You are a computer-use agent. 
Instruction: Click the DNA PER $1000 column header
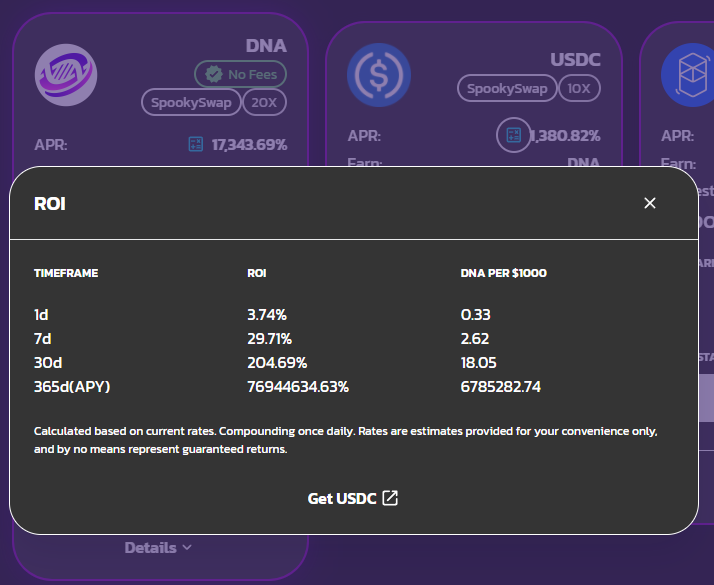(504, 273)
